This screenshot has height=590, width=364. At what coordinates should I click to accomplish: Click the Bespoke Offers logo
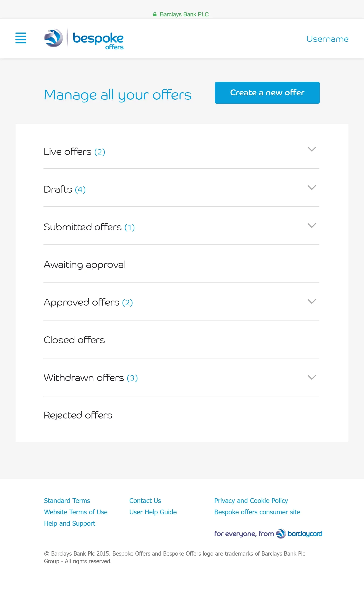84,39
